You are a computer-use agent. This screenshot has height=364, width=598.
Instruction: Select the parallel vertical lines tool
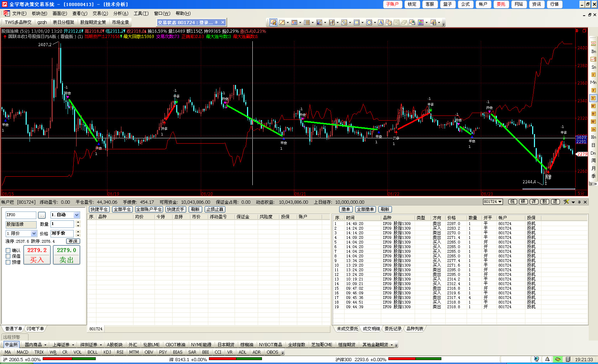tap(307, 22)
